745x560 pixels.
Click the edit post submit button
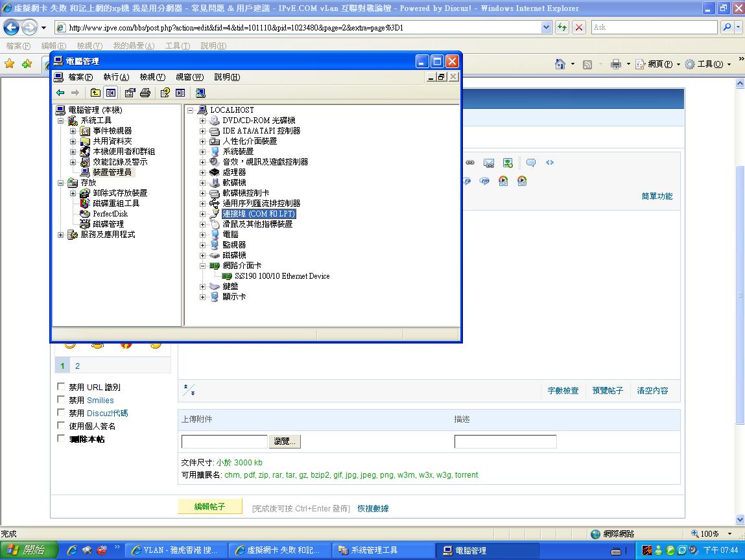coord(210,506)
